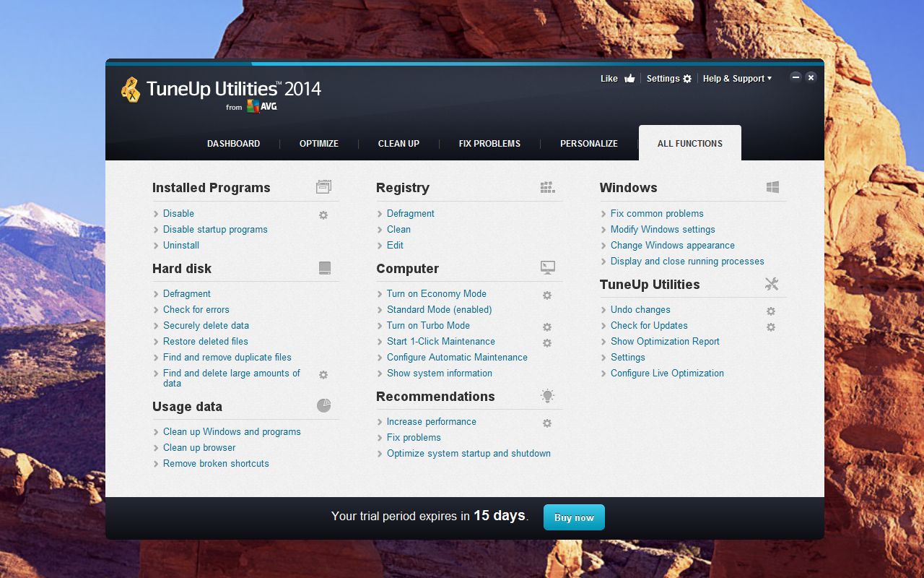Open Show Optimization Report
The width and height of the screenshot is (924, 578).
click(x=665, y=341)
